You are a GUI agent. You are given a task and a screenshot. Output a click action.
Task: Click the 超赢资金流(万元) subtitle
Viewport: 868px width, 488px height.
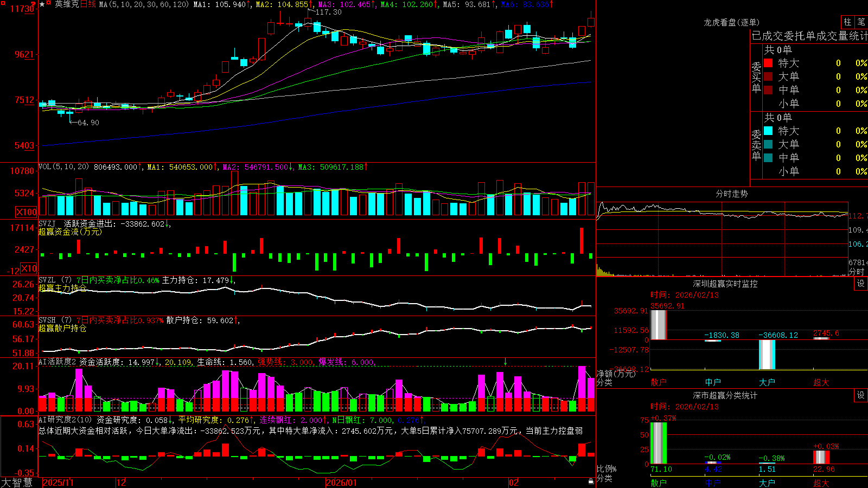coord(70,232)
